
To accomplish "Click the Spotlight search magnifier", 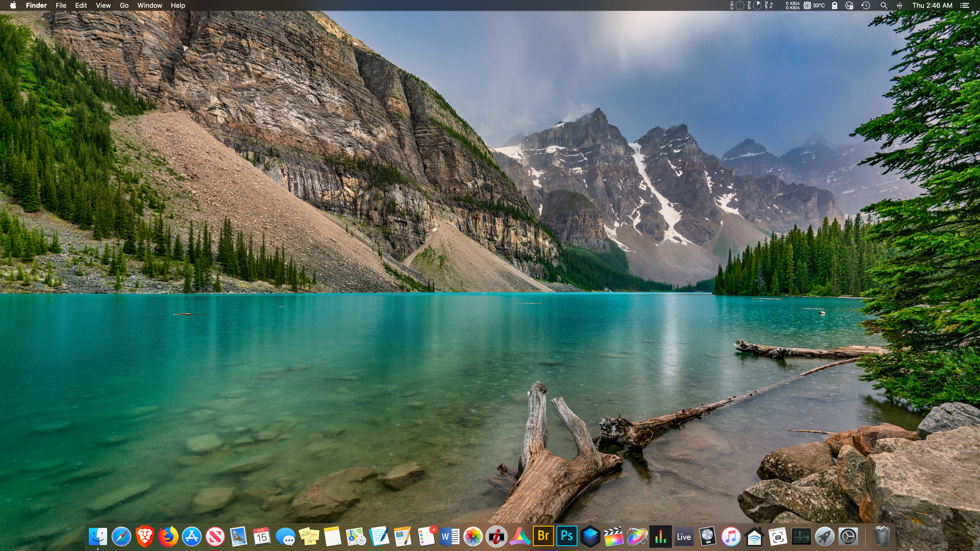I will pyautogui.click(x=883, y=5).
